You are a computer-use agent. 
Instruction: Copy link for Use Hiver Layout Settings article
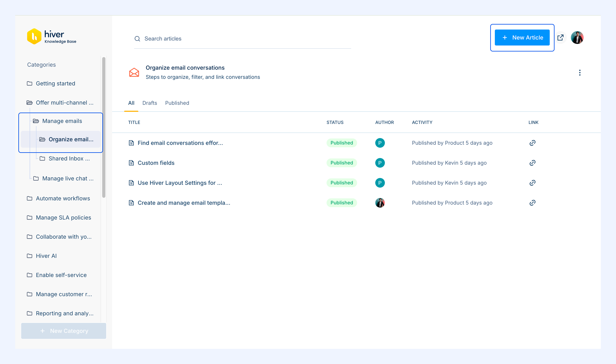532,183
